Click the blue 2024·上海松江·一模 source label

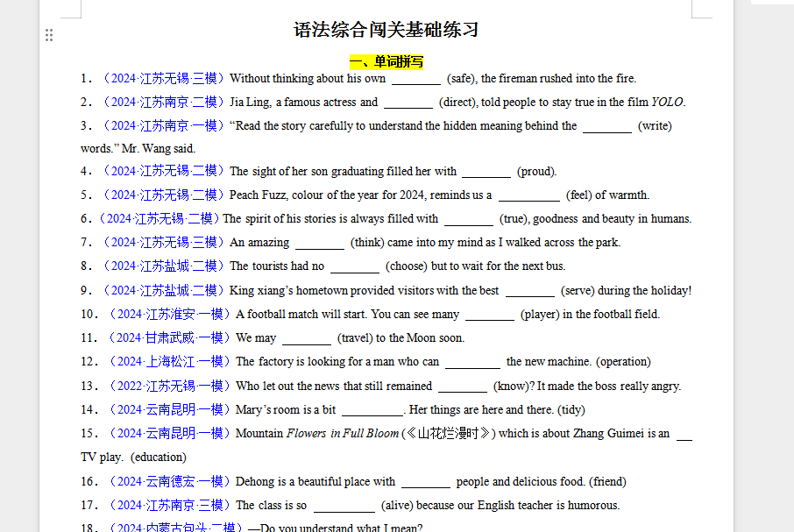(x=169, y=362)
